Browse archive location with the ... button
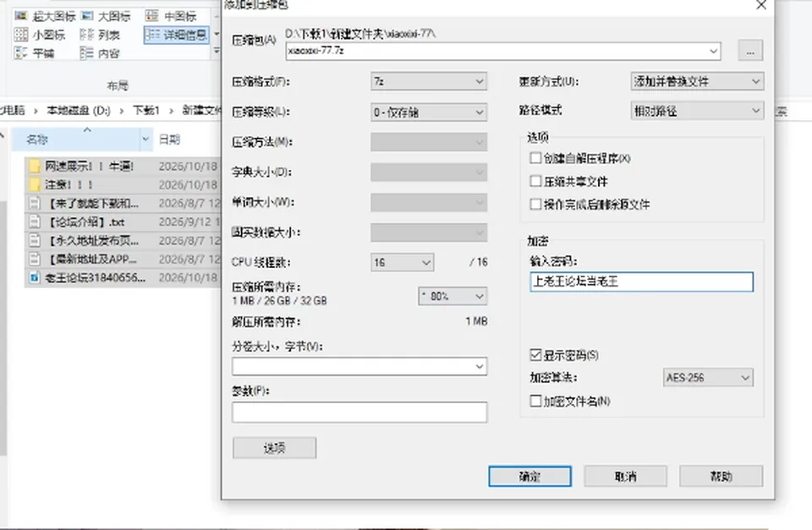Viewport: 812px width, 530px height. coord(750,51)
